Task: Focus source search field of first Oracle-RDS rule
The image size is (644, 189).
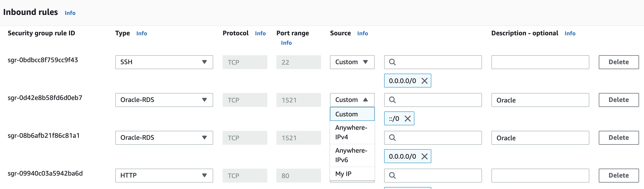Action: [x=433, y=100]
